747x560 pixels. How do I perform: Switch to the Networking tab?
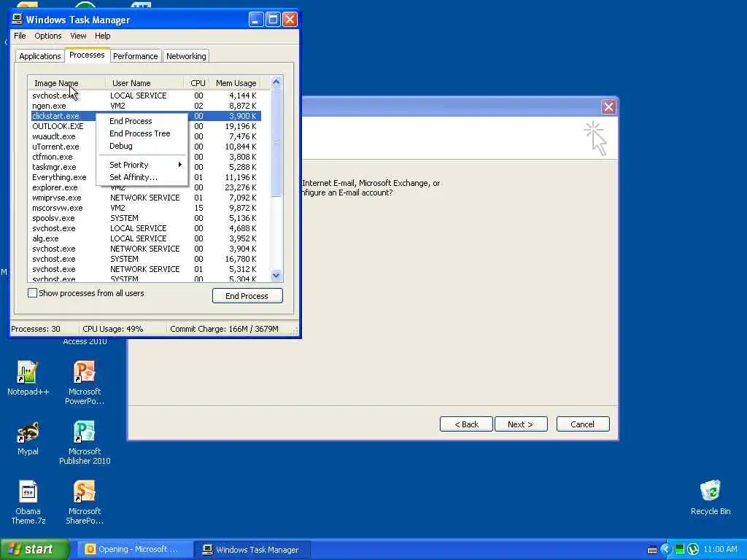186,56
